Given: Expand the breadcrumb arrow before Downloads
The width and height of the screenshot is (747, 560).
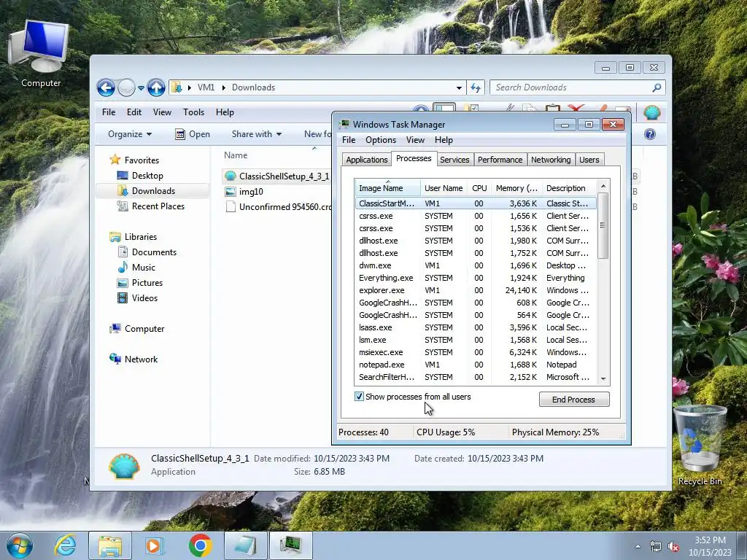Looking at the screenshot, I should [223, 87].
